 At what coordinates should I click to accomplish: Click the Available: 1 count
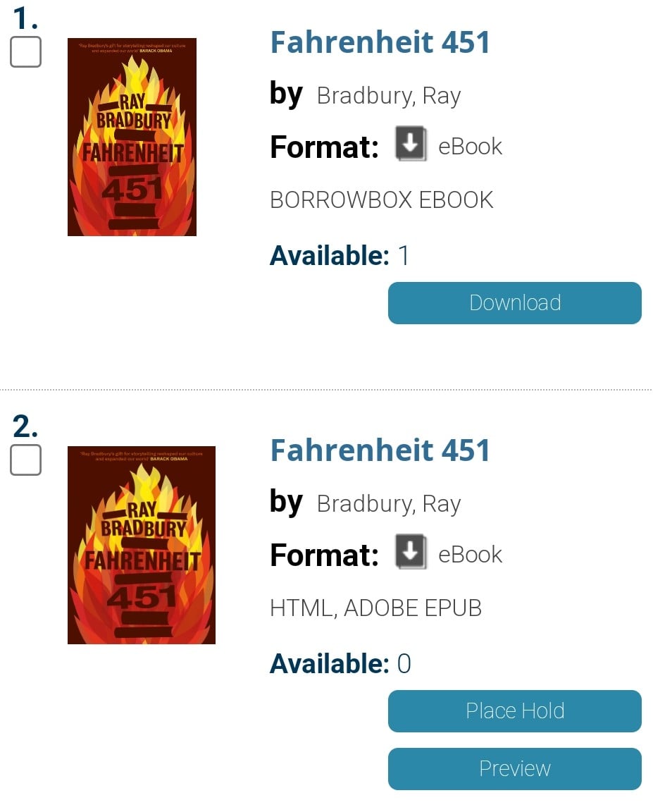click(x=340, y=256)
